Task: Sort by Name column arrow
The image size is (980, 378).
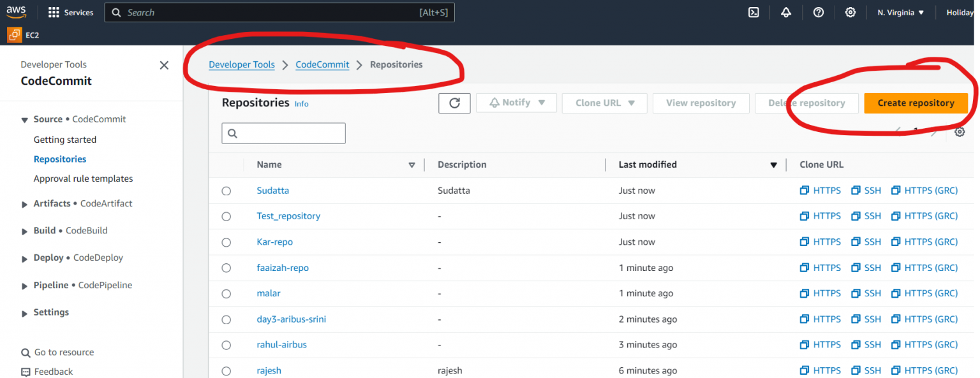Action: pos(412,165)
